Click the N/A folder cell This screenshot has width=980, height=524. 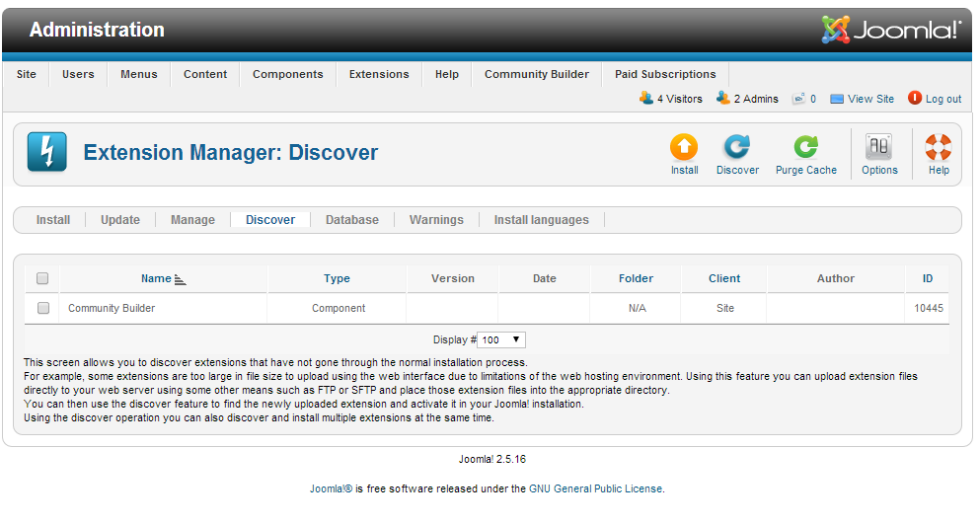click(x=637, y=308)
